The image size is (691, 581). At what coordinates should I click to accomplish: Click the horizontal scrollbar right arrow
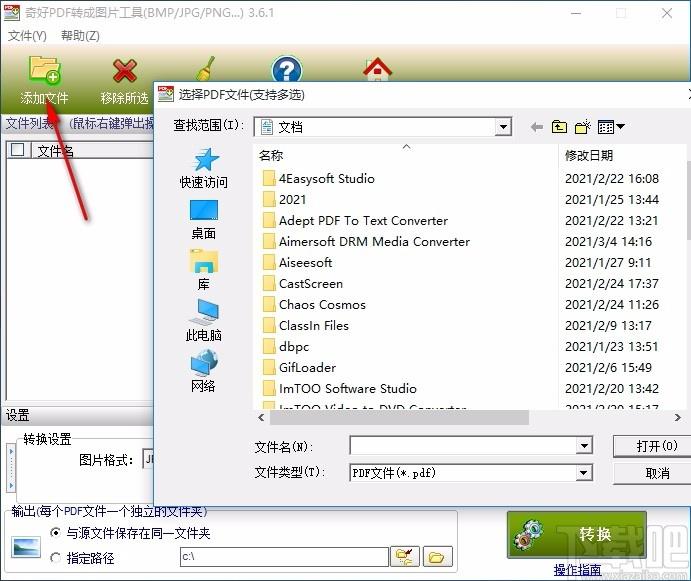pyautogui.click(x=678, y=417)
